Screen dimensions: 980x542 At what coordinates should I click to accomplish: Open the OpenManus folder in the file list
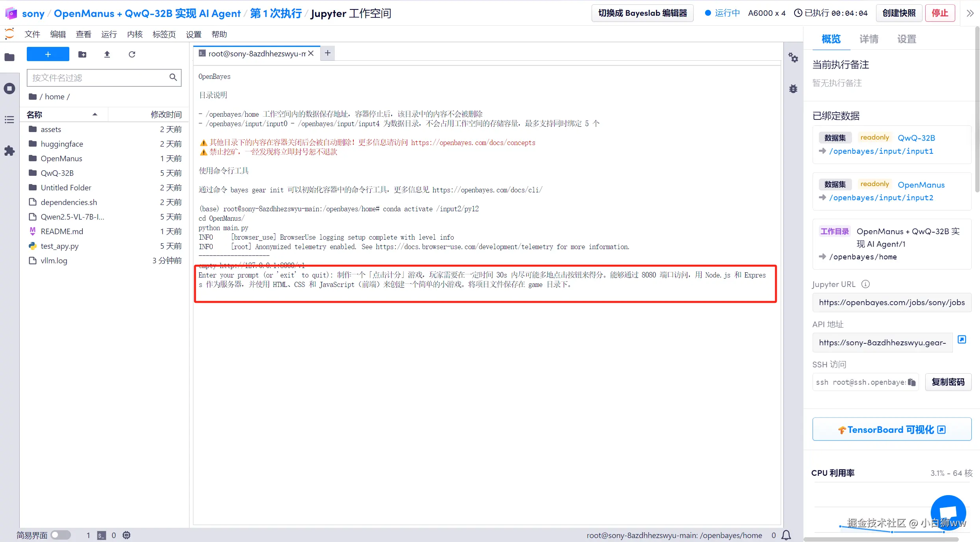pyautogui.click(x=61, y=158)
